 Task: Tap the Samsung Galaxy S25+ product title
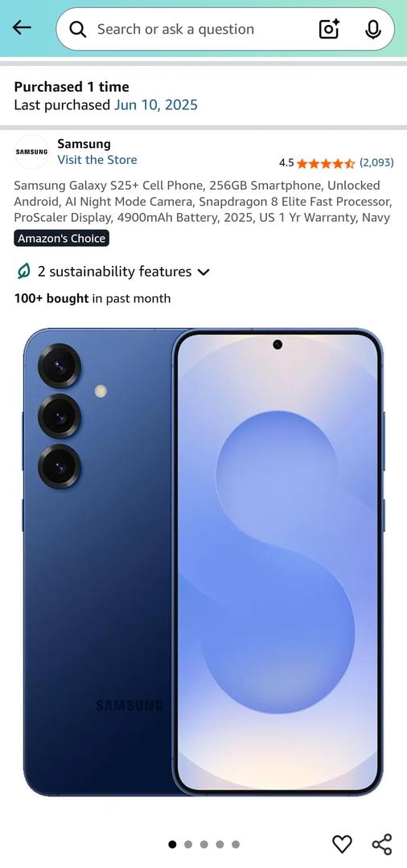click(x=203, y=202)
